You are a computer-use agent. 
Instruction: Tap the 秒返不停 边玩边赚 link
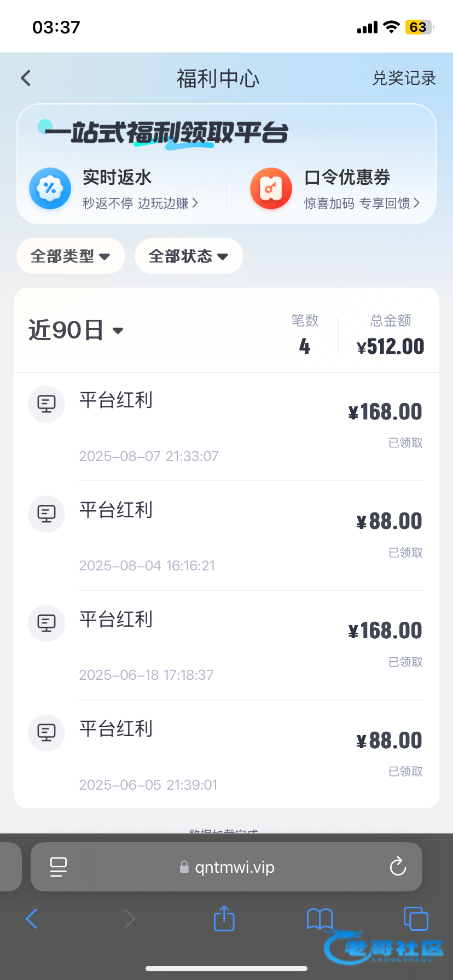pos(140,203)
